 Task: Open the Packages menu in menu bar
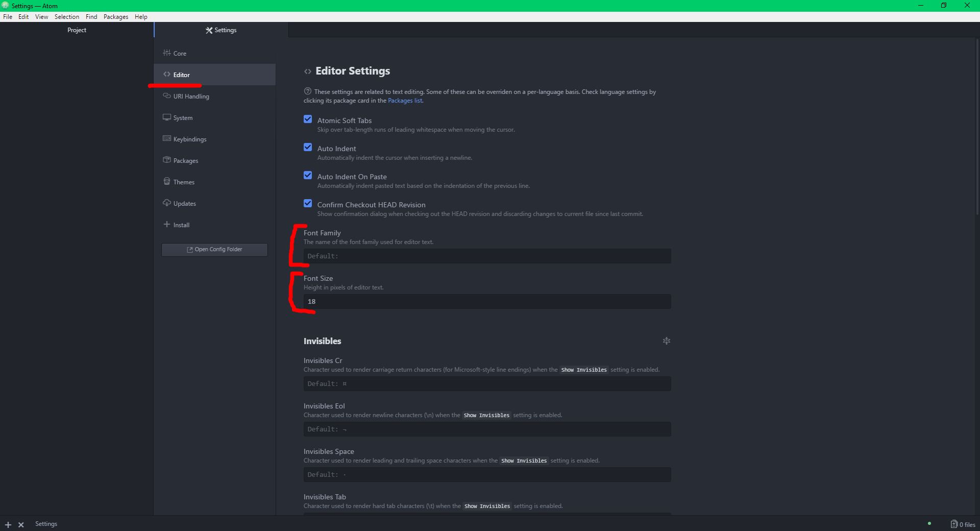pos(116,17)
